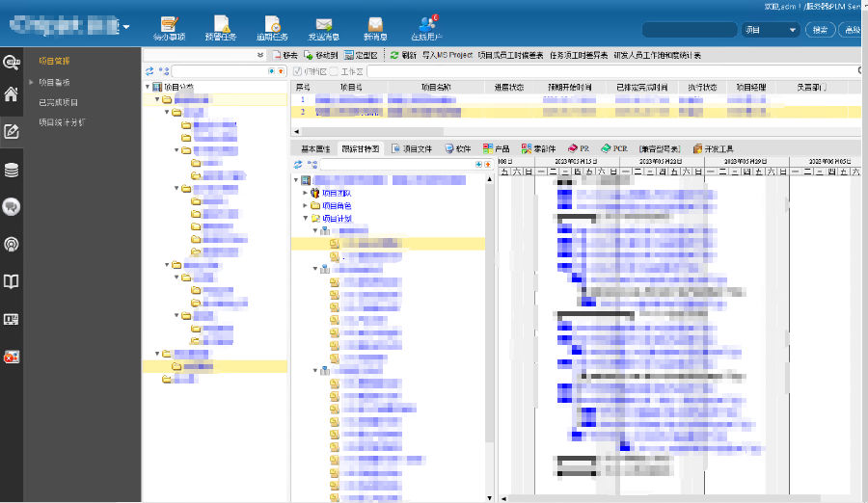Image resolution: width=868 pixels, height=503 pixels.
Task: Expand the 项目团队 tree node
Action: (x=306, y=193)
